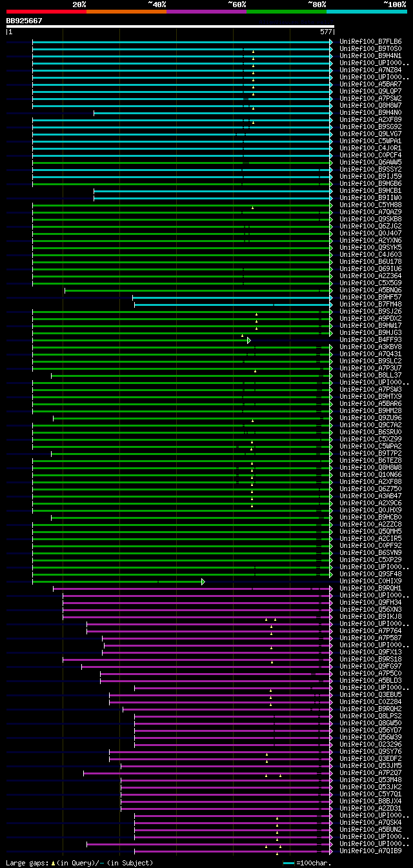
Task: Select the query name BB925667
Action: pyautogui.click(x=24, y=21)
